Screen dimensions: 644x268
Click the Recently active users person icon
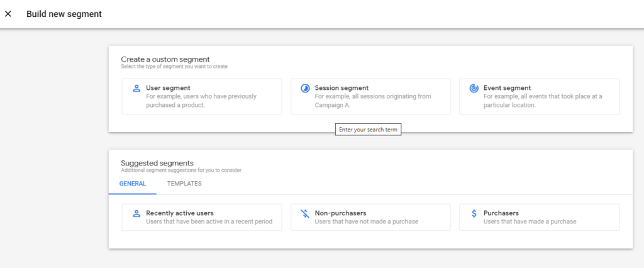136,213
